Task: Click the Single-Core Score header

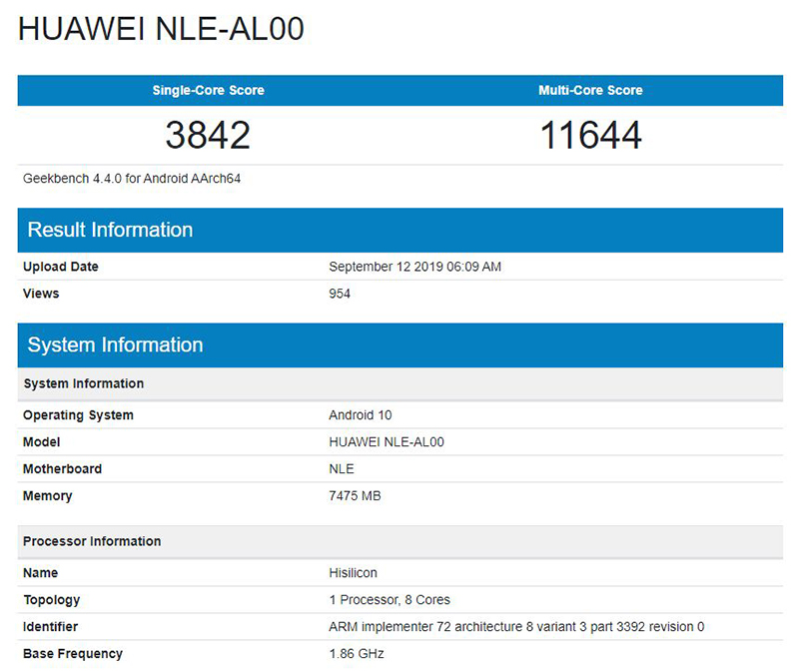Action: [x=208, y=90]
